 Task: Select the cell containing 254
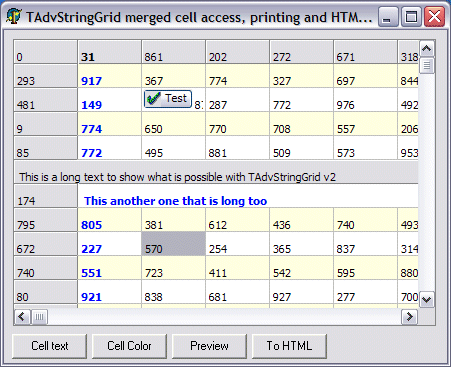pos(238,244)
